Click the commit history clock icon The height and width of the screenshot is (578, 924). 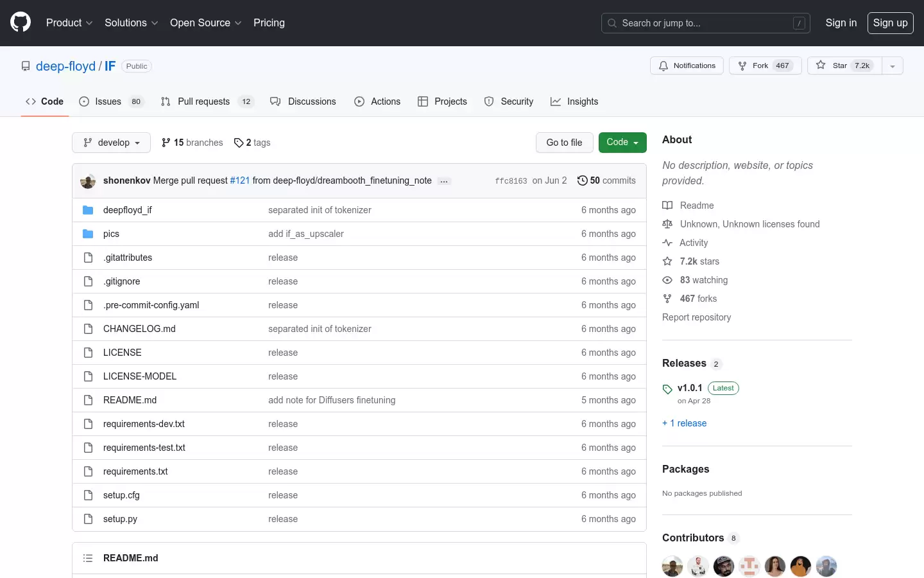tap(582, 180)
